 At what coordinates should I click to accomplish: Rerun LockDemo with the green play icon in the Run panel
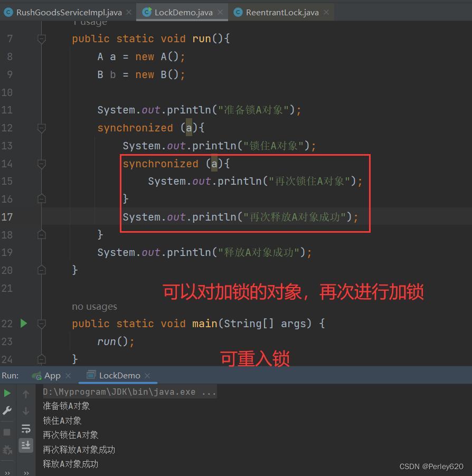(x=7, y=394)
